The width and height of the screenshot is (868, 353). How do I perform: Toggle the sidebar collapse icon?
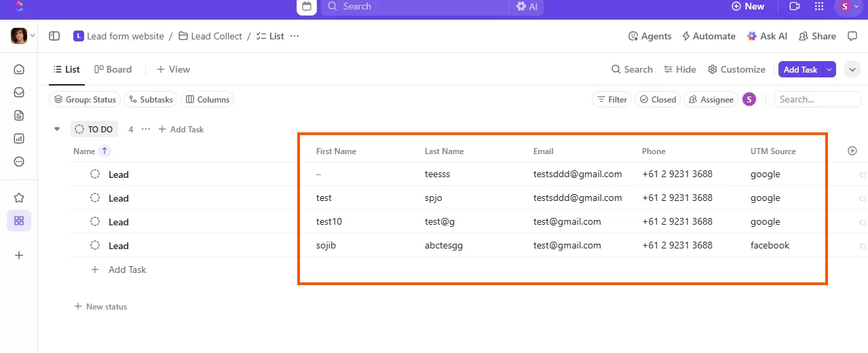pyautogui.click(x=54, y=36)
